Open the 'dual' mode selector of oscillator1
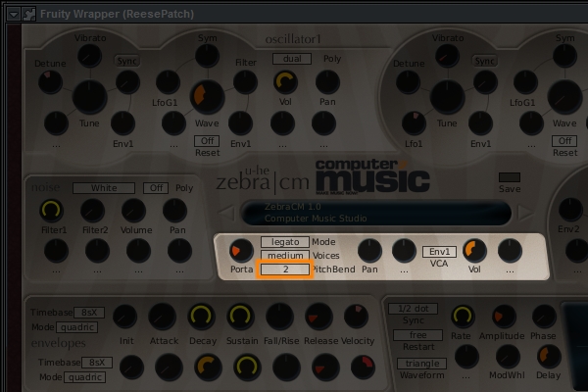Viewport: 588px width, 392px height. tap(292, 59)
